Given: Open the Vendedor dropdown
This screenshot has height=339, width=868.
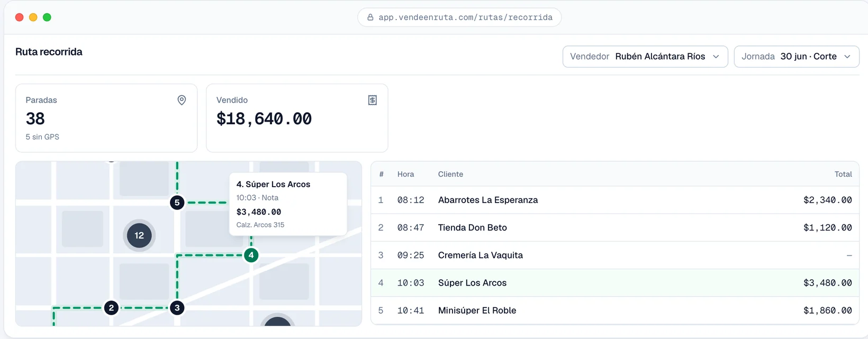Looking at the screenshot, I should click(x=645, y=57).
